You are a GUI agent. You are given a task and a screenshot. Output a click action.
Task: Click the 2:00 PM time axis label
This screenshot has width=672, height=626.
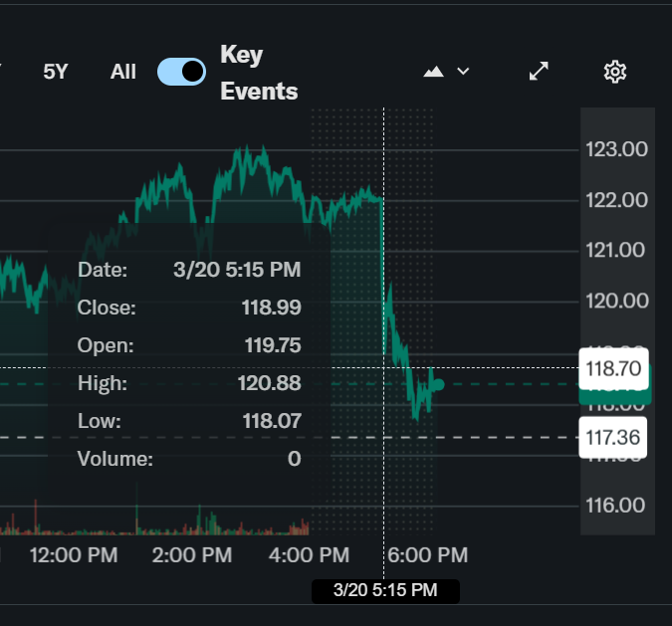195,554
